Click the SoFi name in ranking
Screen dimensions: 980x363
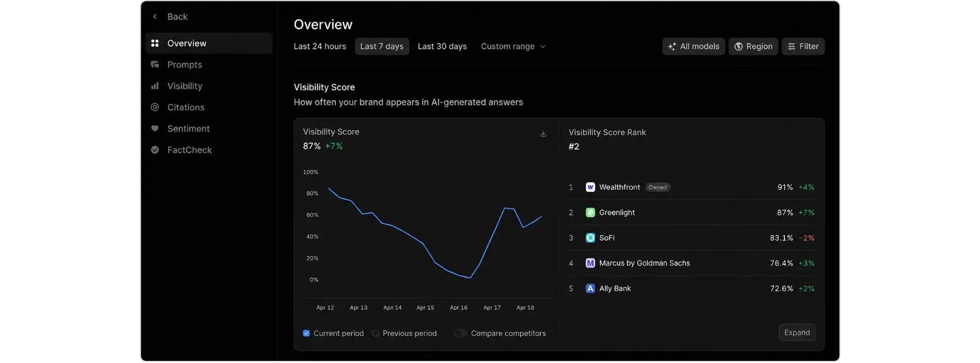[x=607, y=238]
